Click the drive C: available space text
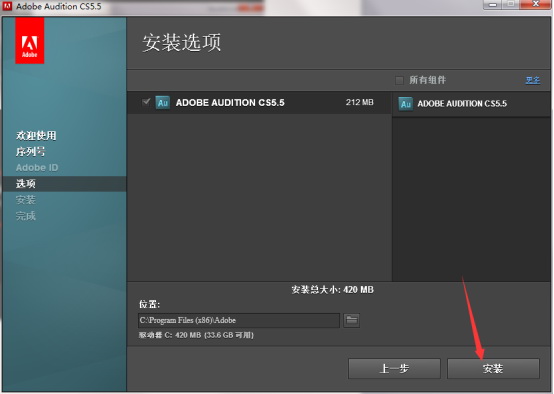This screenshot has height=394, width=554. click(196, 335)
